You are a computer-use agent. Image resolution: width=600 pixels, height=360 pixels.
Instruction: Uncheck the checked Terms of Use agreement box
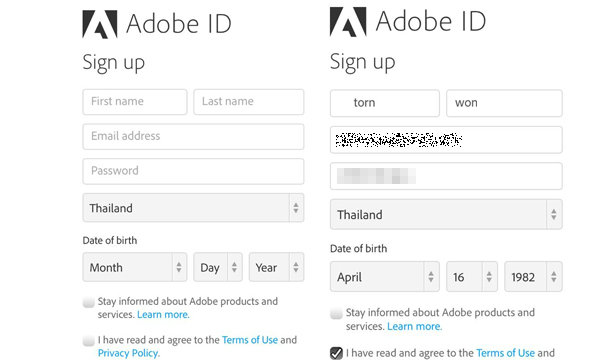336,353
